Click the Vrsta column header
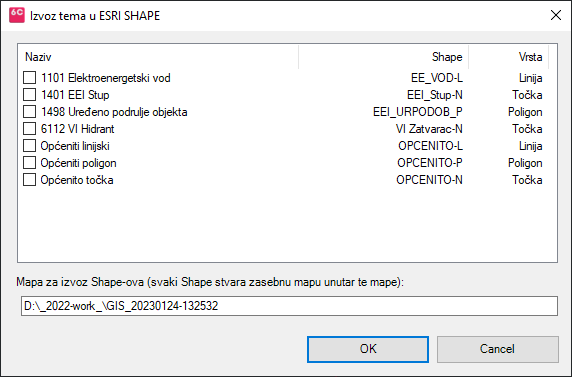Image resolution: width=572 pixels, height=377 pixels. 509,57
